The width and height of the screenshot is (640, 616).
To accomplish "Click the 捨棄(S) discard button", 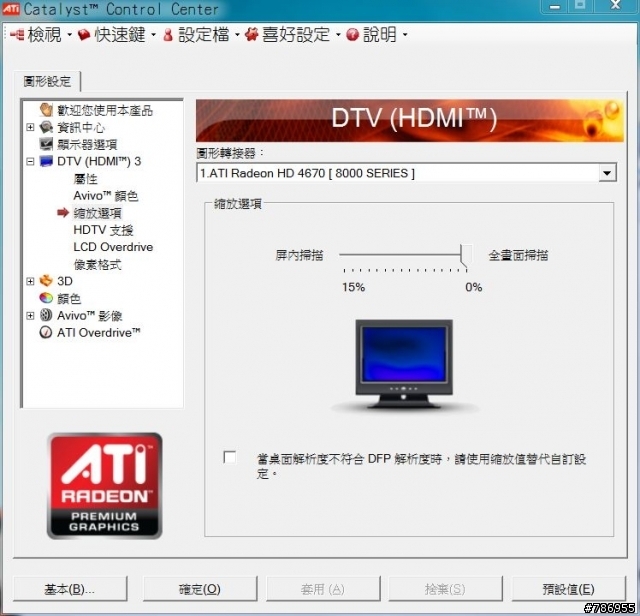I will pyautogui.click(x=445, y=589).
